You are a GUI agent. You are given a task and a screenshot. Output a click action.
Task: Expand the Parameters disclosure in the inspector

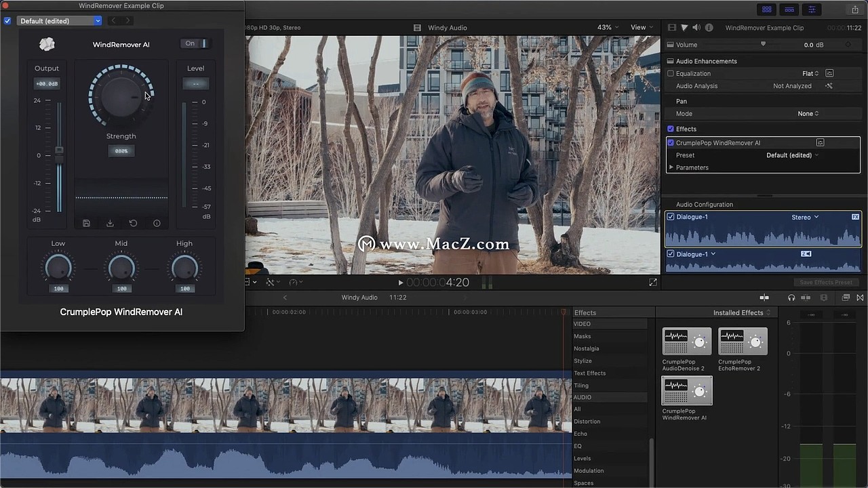click(x=672, y=167)
